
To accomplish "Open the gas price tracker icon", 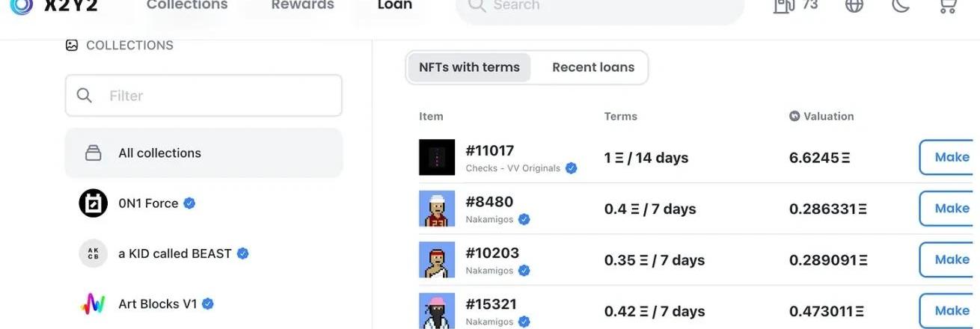I will pos(784,6).
